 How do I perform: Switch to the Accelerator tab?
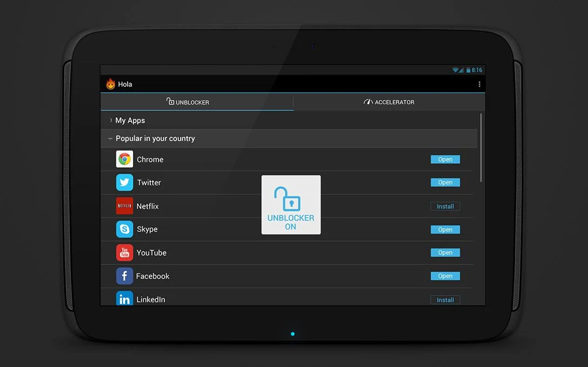click(389, 101)
